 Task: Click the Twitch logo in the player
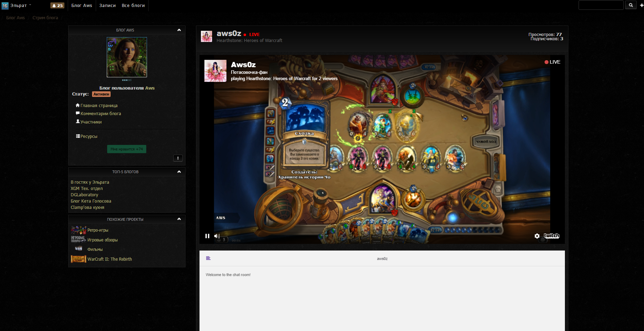pyautogui.click(x=552, y=236)
